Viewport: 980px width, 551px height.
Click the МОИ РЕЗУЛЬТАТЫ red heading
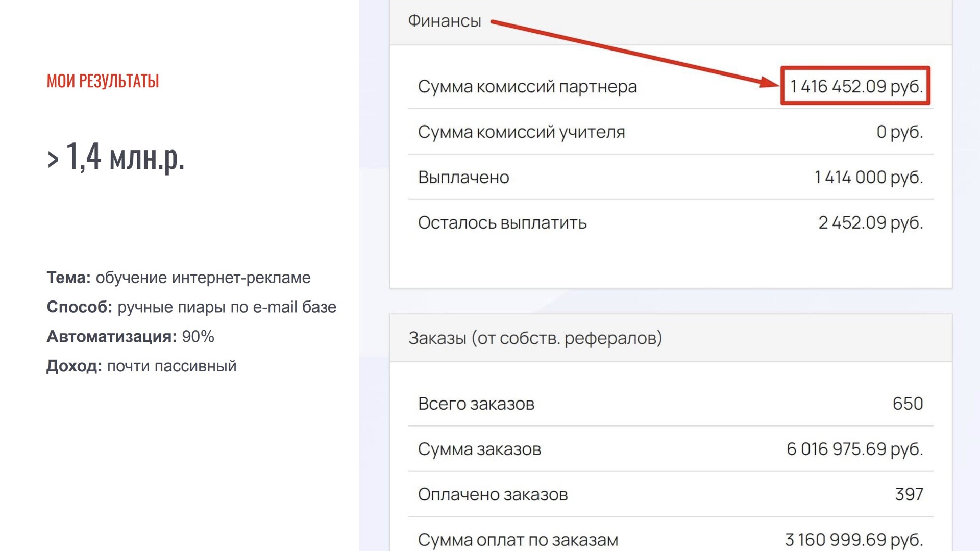click(103, 81)
